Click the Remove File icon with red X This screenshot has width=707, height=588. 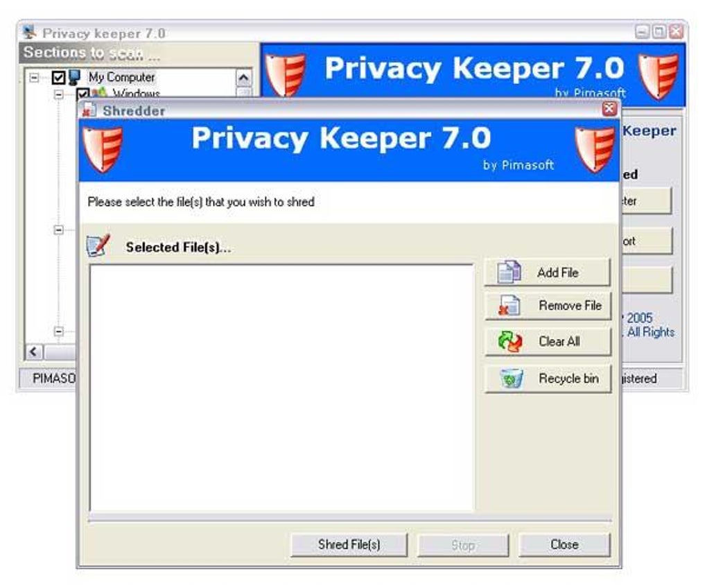click(509, 305)
